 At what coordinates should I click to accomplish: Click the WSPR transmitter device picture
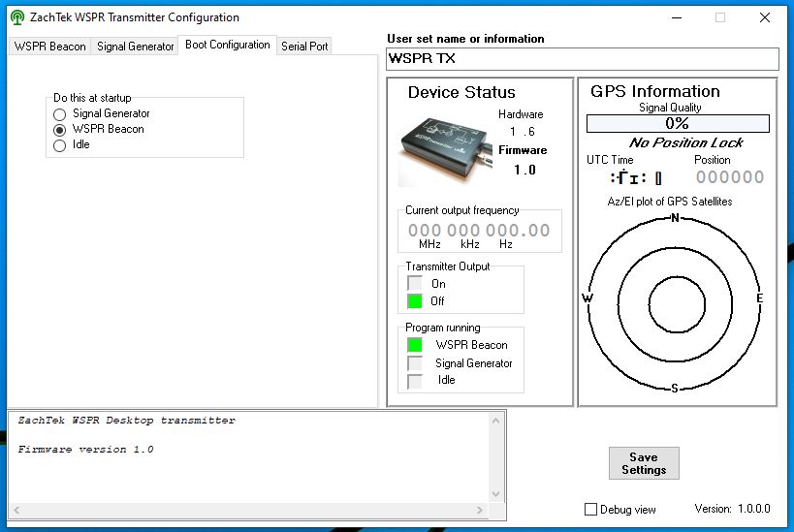tap(446, 151)
